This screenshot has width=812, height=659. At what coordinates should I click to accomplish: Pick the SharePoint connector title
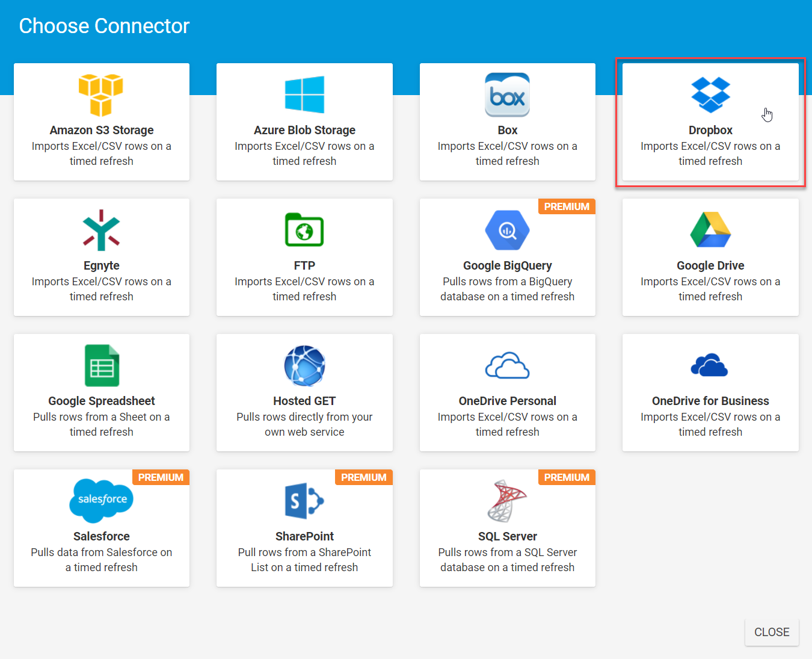tap(304, 536)
